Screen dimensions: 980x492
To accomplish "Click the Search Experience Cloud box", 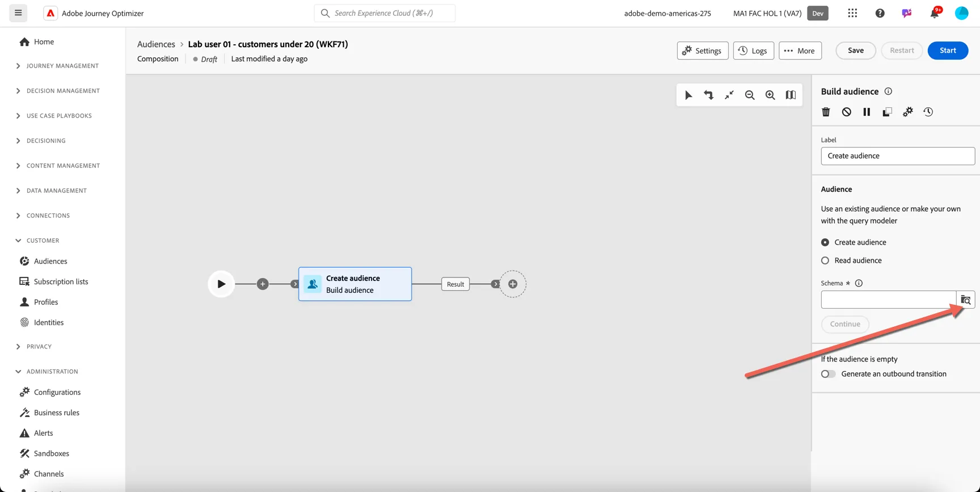I will (385, 13).
